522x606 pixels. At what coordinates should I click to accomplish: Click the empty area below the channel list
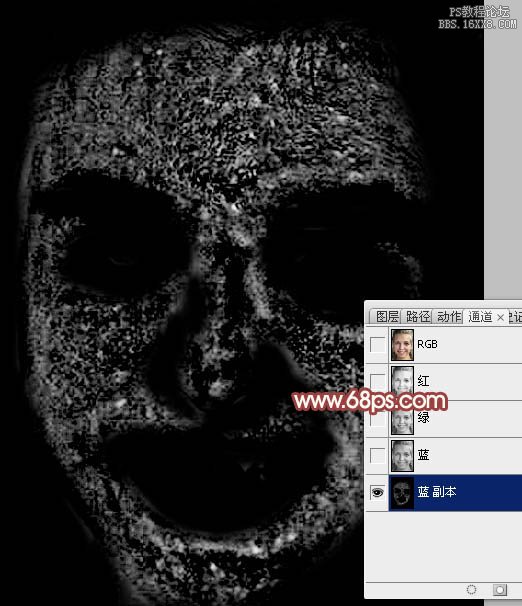coord(444,546)
